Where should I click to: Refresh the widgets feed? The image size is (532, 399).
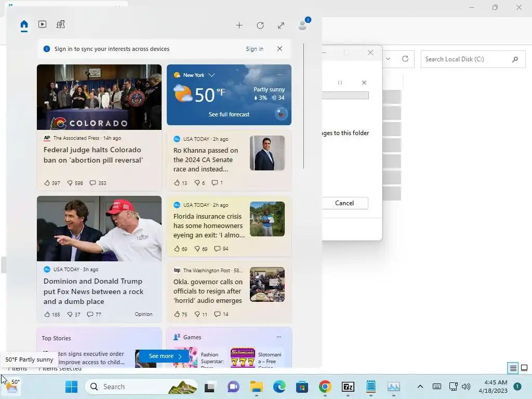pos(260,25)
